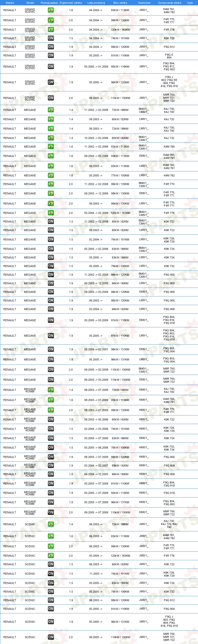Select ON icon in Megane Kombi 60kW / 82KM row
The width and height of the screenshot is (198, 644).
coord(51,420)
